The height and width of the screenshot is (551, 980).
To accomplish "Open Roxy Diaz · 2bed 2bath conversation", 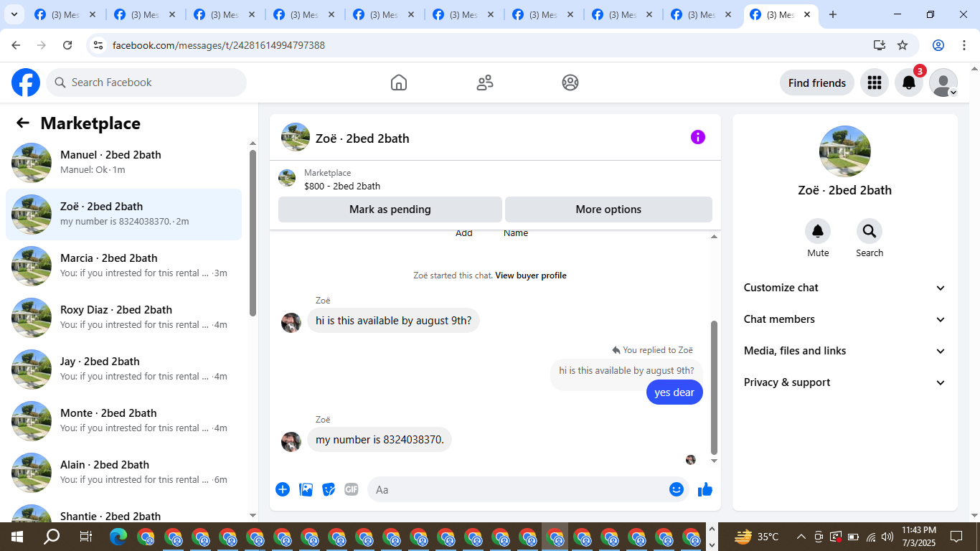I will (123, 318).
